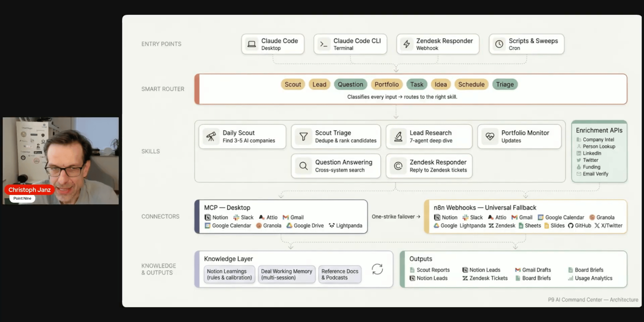Viewport: 644px width, 322px height.
Task: Click the Triage pill in Smart Router
Action: coord(505,84)
